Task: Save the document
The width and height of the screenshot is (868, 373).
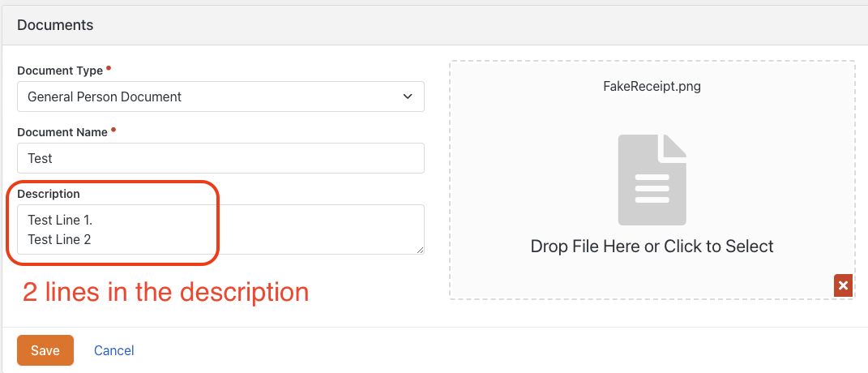Action: tap(45, 350)
